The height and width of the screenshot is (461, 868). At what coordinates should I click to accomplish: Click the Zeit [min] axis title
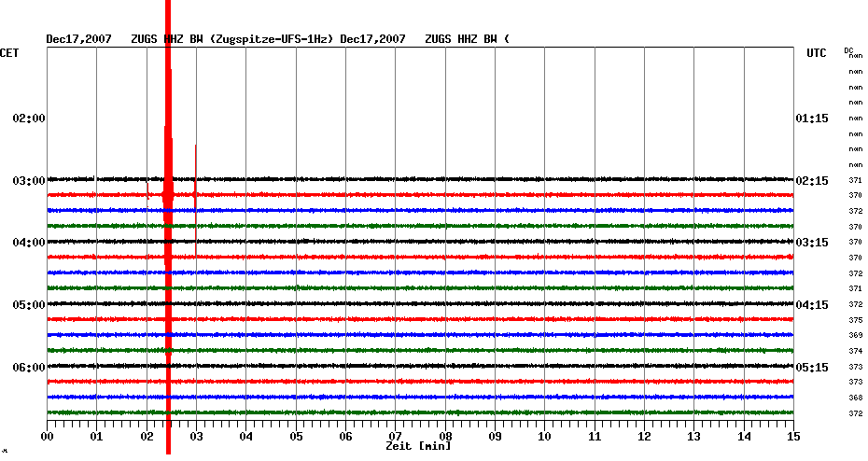pos(418,446)
